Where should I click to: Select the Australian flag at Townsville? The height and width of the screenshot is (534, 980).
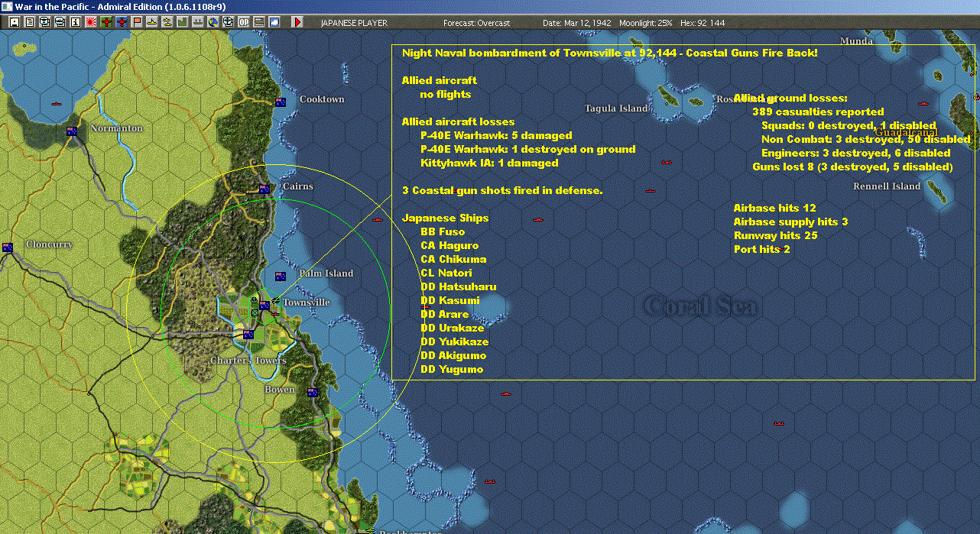(264, 306)
